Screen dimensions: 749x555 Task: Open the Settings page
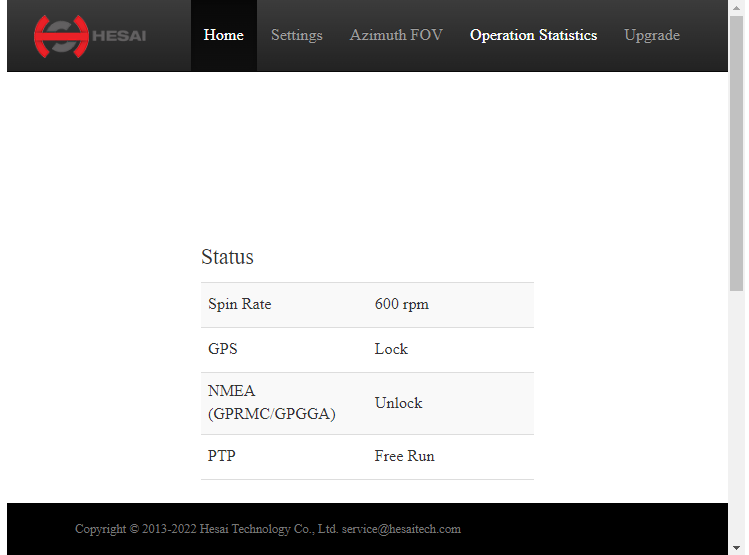(x=297, y=35)
